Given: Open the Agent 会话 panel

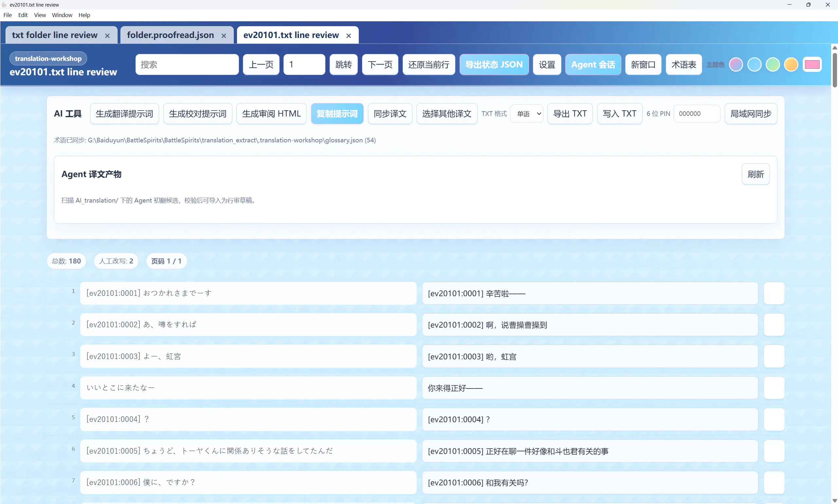Looking at the screenshot, I should coord(593,64).
